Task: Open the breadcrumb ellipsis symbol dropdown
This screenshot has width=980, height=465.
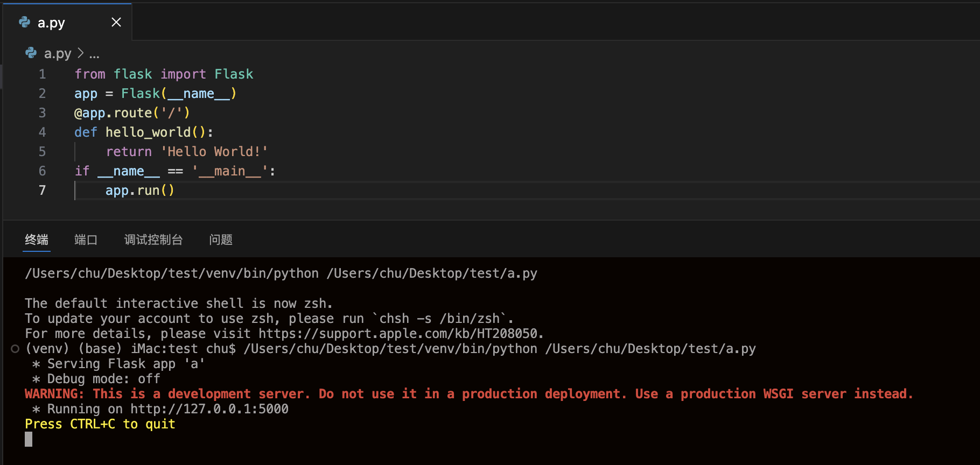Action: (x=94, y=54)
